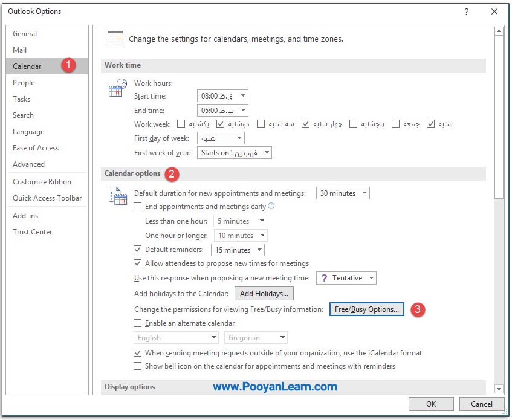Image resolution: width=512 pixels, height=420 pixels.
Task: Toggle the پنجشنبه work week checkbox
Action: coord(353,124)
